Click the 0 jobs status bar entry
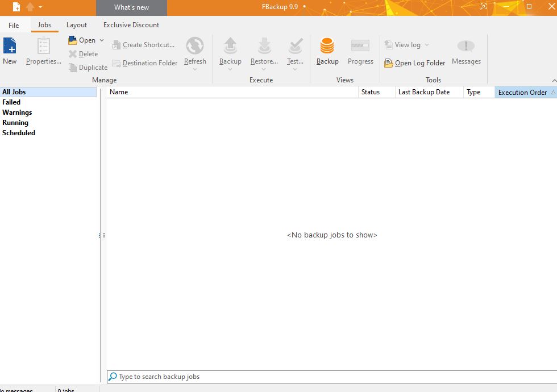Screen dimensions: 557x392 66,390
